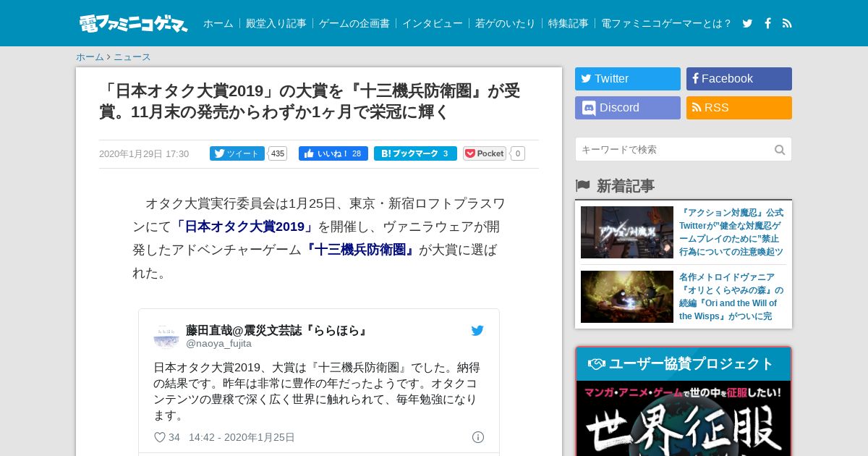The width and height of the screenshot is (868, 456).
Task: Click article headline 「日本オタク大賞2019」の大賞を
Action: 310,101
